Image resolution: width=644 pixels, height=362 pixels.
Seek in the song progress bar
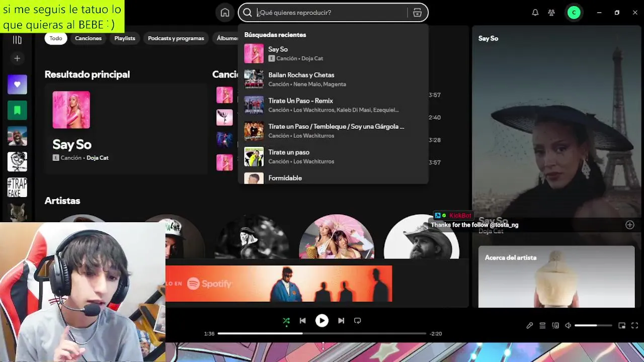tap(322, 333)
